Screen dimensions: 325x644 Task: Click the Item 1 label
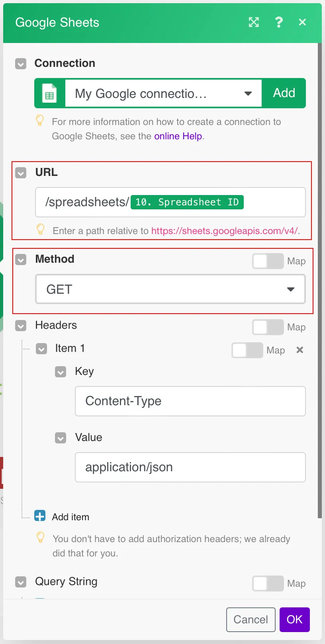[x=70, y=348]
